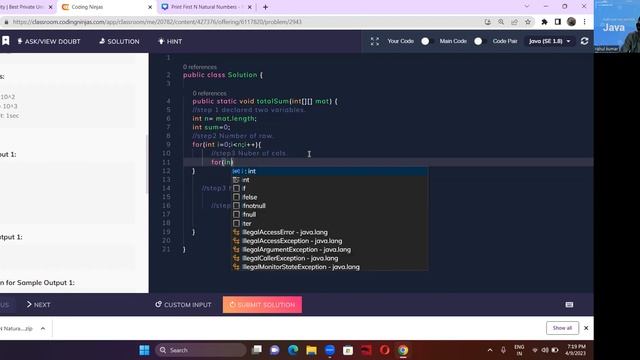This screenshot has width=640, height=360.
Task: Open the Chrome profile avatar
Action: click(571, 22)
